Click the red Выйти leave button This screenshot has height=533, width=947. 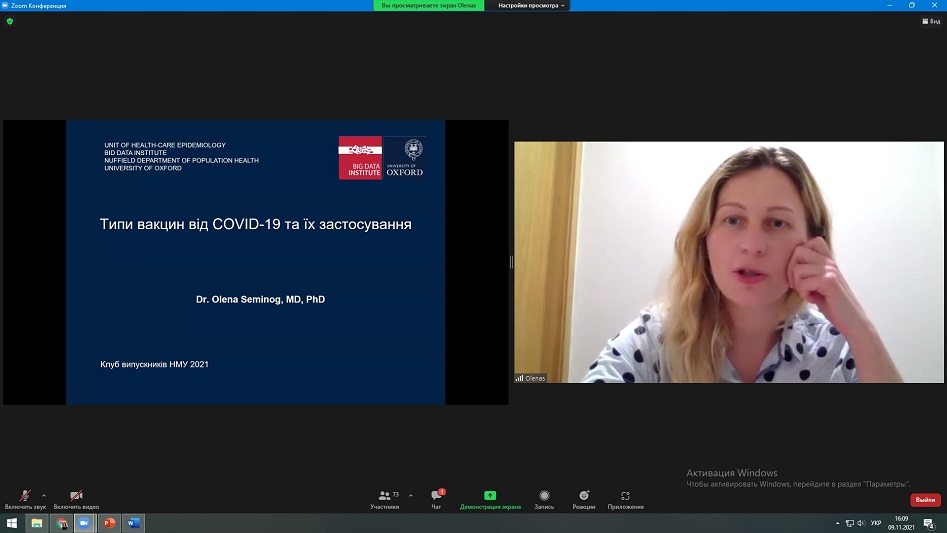(x=925, y=500)
